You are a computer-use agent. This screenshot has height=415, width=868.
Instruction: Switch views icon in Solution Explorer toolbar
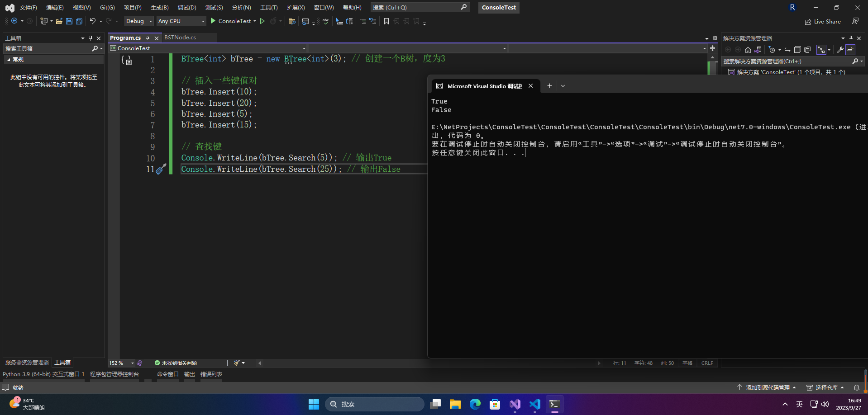758,50
